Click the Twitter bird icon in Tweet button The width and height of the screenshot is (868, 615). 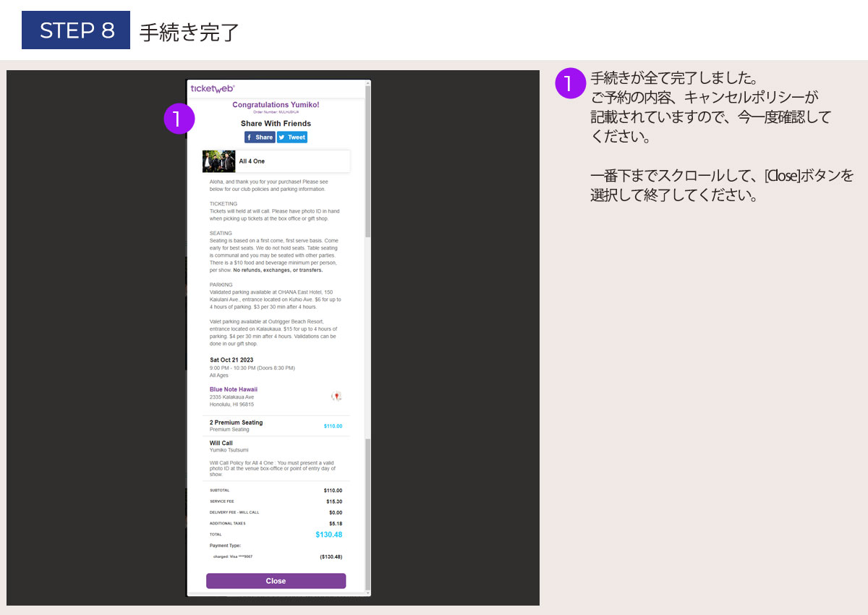point(282,137)
